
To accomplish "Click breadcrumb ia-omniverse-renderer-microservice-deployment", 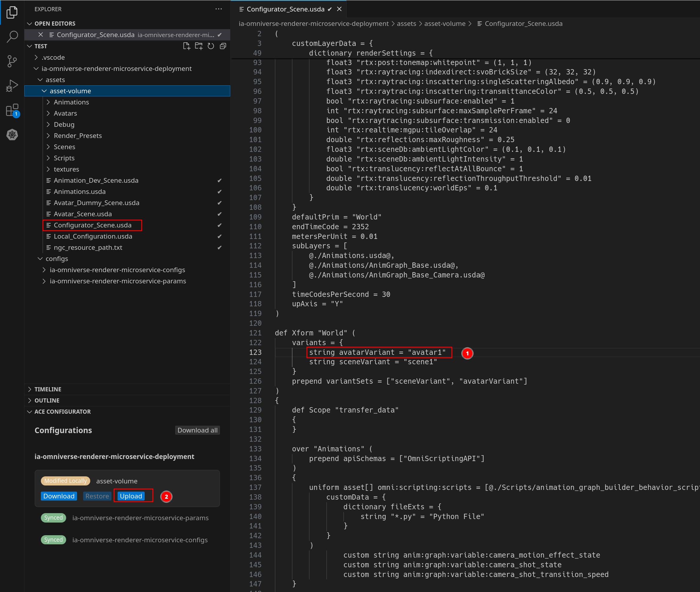I will click(313, 24).
